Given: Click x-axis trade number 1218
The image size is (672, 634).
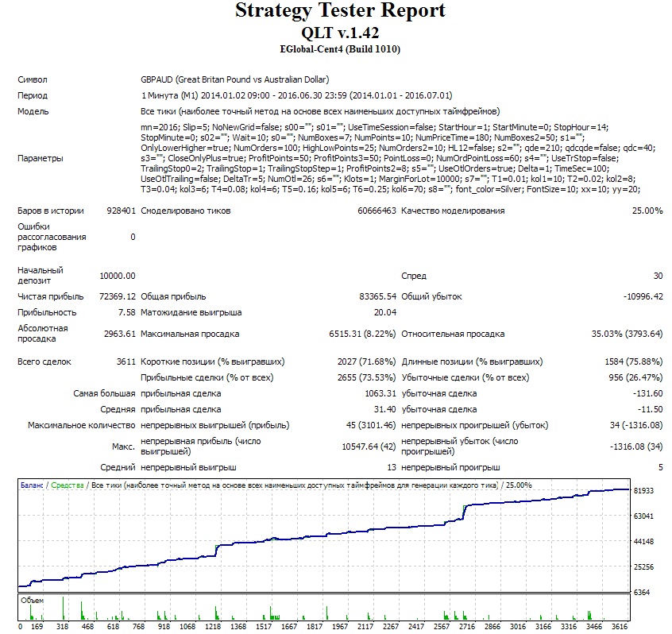Looking at the screenshot, I should pyautogui.click(x=213, y=627).
